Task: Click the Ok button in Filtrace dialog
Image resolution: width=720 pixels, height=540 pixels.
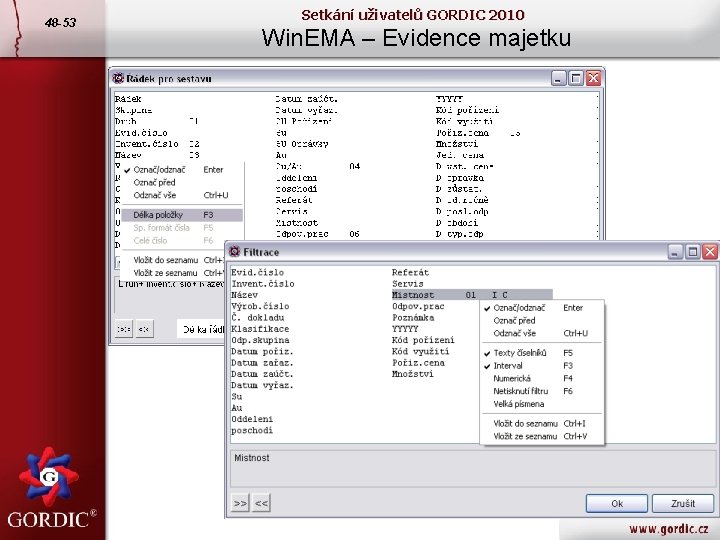Action: pyautogui.click(x=617, y=503)
